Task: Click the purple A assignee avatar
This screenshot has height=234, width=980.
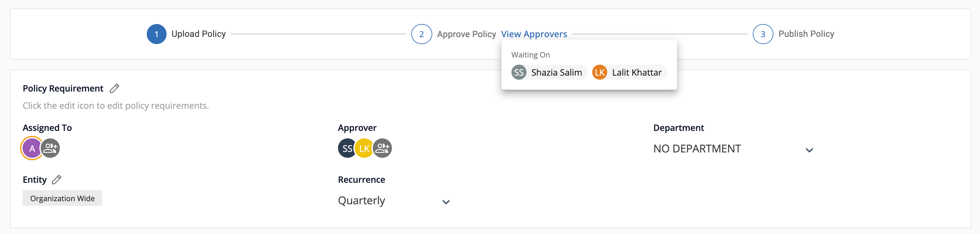Action: click(x=32, y=148)
